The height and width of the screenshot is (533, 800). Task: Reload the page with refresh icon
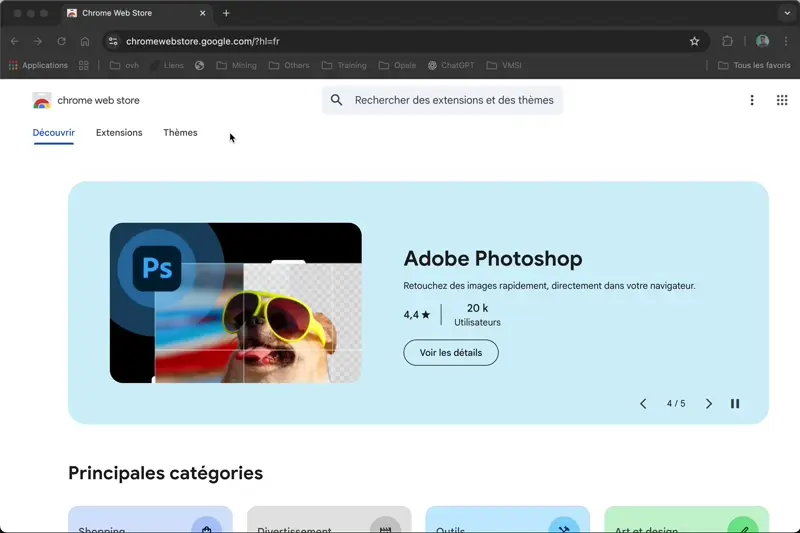61,41
